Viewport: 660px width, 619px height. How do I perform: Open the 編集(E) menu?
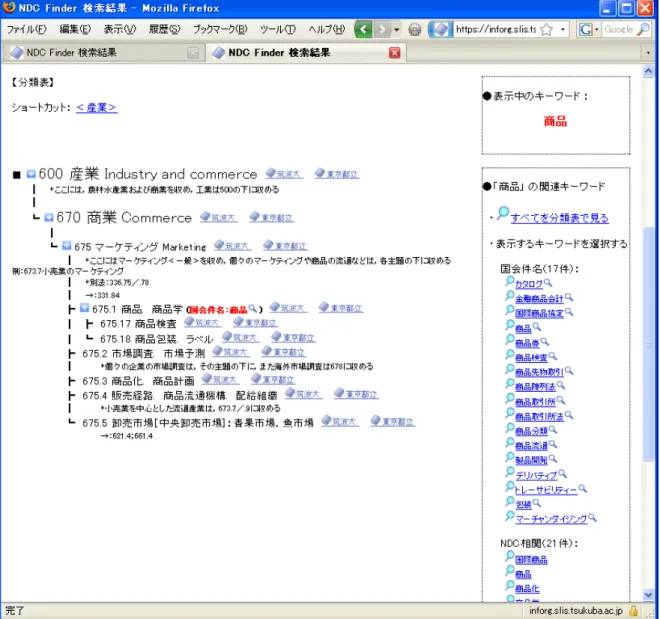pyautogui.click(x=75, y=29)
